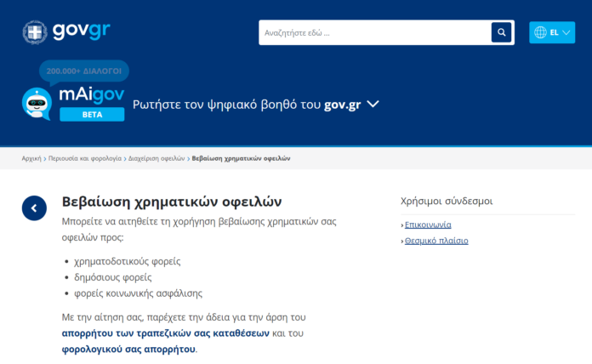Expand the digital assistant chevron
Viewport: 592px width, 364px height.
pyautogui.click(x=373, y=104)
